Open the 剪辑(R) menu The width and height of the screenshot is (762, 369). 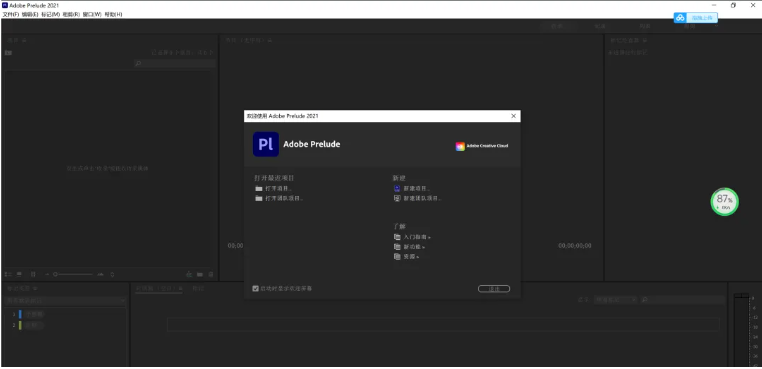coord(71,15)
